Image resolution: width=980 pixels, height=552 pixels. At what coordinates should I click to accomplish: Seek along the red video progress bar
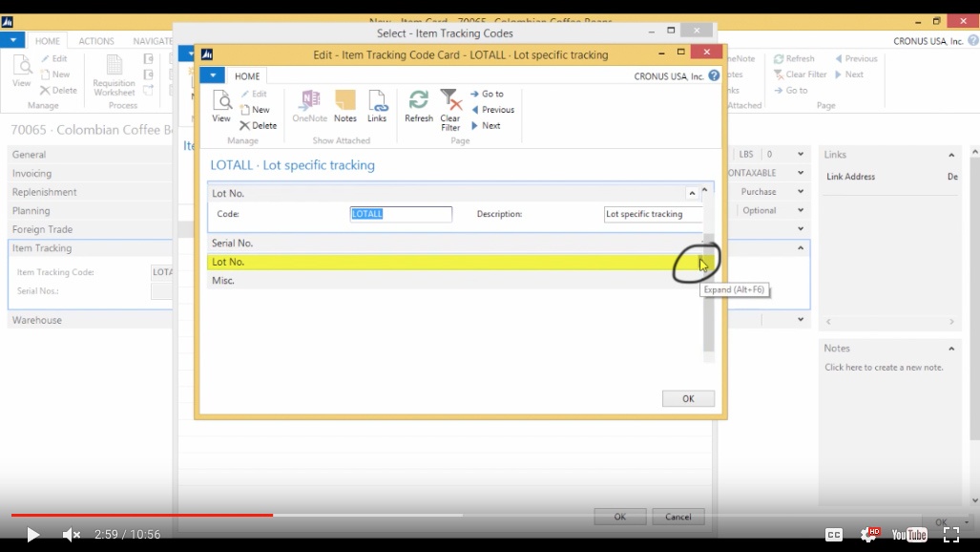[x=142, y=515]
